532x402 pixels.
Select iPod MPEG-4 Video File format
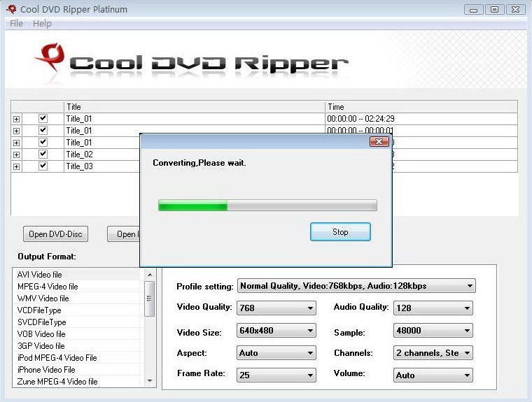[78, 357]
